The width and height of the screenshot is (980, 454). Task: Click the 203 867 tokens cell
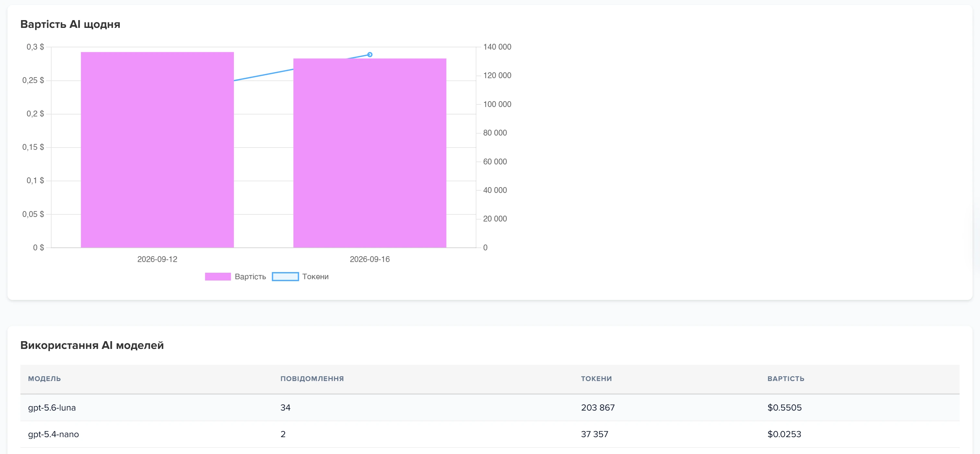pos(598,408)
